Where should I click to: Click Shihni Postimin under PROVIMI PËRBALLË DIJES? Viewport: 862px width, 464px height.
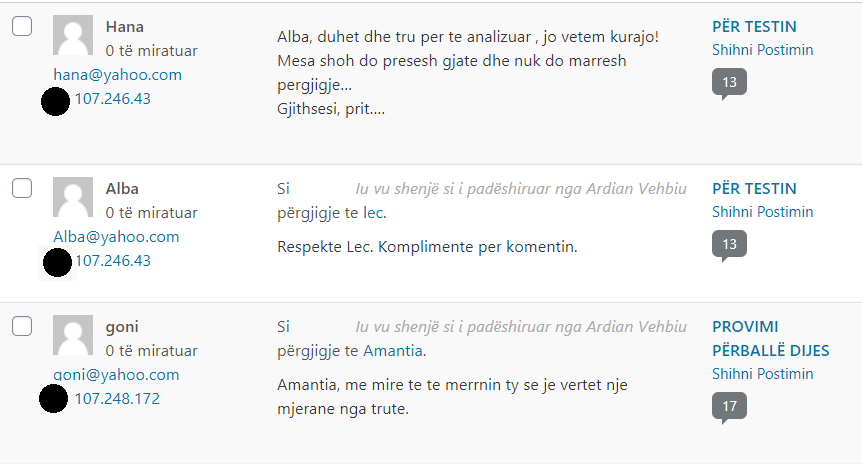click(762, 374)
